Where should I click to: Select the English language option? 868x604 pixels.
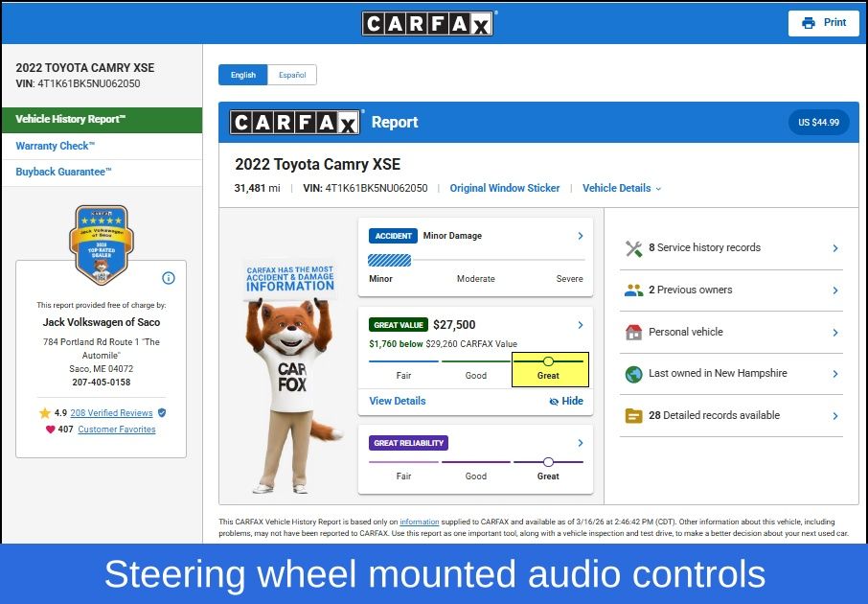click(x=243, y=75)
